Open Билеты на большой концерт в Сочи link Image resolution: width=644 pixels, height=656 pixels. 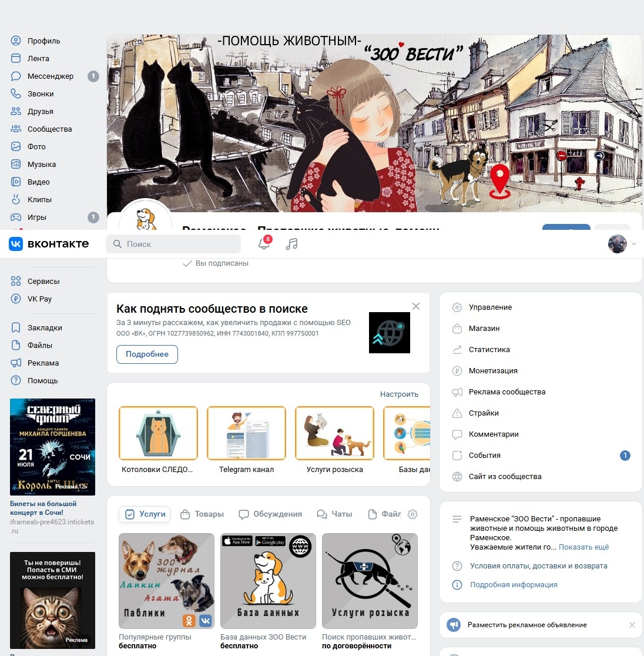click(x=43, y=508)
